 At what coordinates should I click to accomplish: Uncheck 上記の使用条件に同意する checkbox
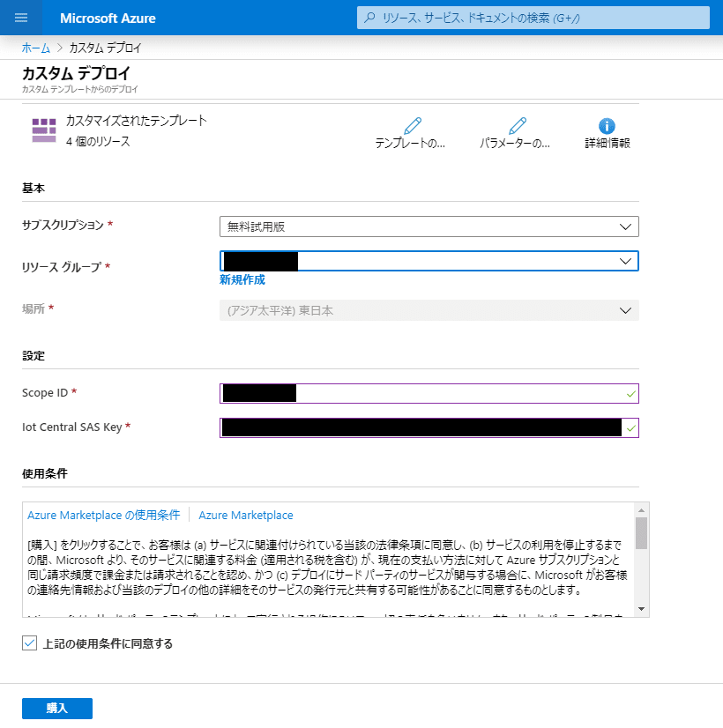(29, 643)
